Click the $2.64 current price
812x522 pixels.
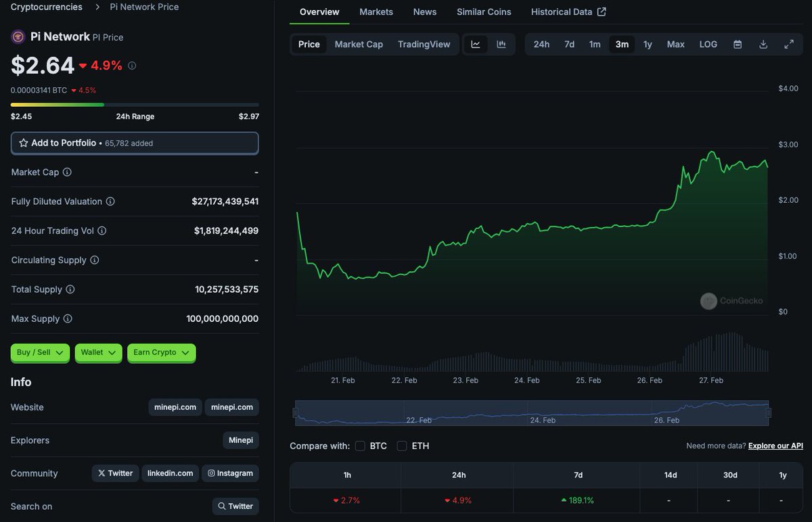pyautogui.click(x=43, y=65)
